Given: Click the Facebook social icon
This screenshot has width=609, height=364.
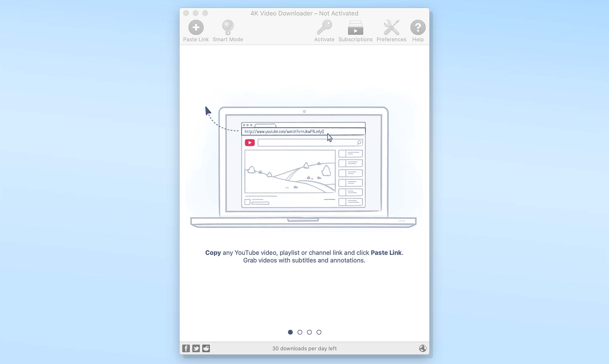Looking at the screenshot, I should coord(186,348).
